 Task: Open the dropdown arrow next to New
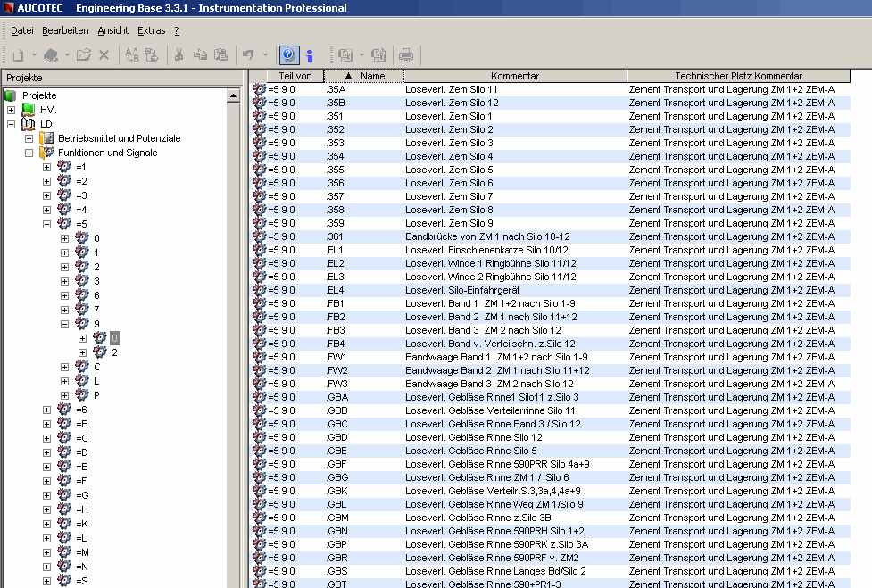pos(34,55)
